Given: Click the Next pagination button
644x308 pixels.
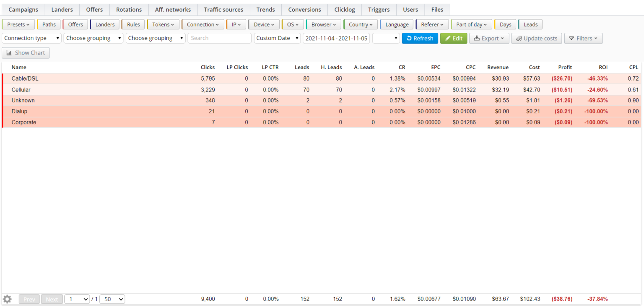Looking at the screenshot, I should pyautogui.click(x=52, y=299).
